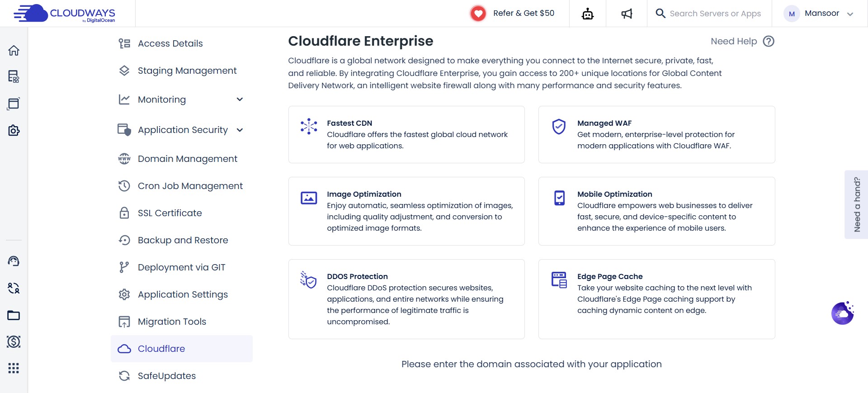Image resolution: width=868 pixels, height=393 pixels.
Task: Expand the Application Security chevron
Action: point(240,130)
